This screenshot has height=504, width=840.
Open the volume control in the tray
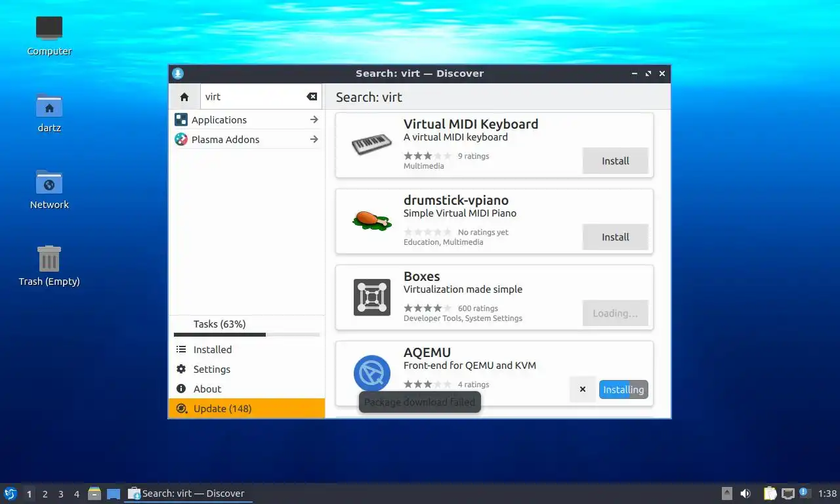pos(745,493)
